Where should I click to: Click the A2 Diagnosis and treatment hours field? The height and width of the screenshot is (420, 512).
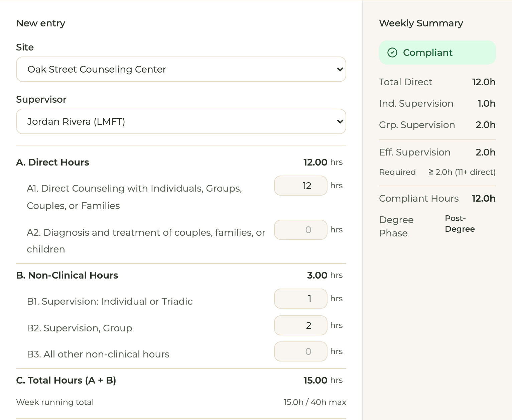300,230
